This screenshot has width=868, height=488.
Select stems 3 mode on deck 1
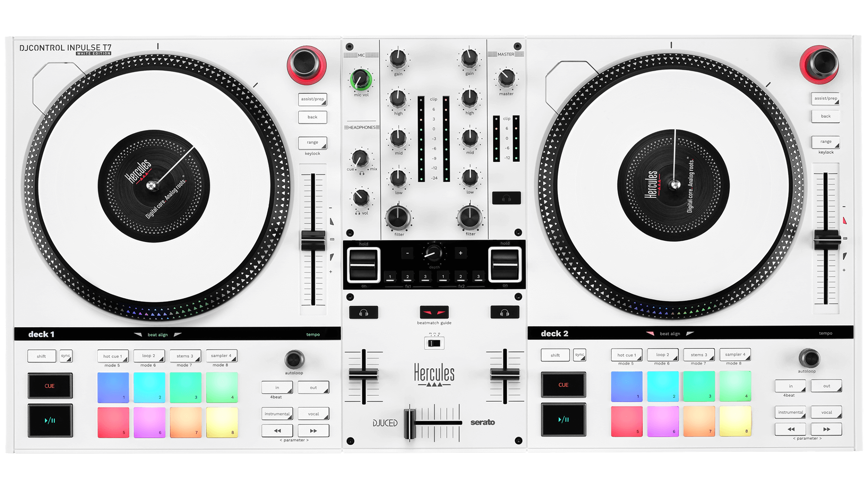[185, 356]
